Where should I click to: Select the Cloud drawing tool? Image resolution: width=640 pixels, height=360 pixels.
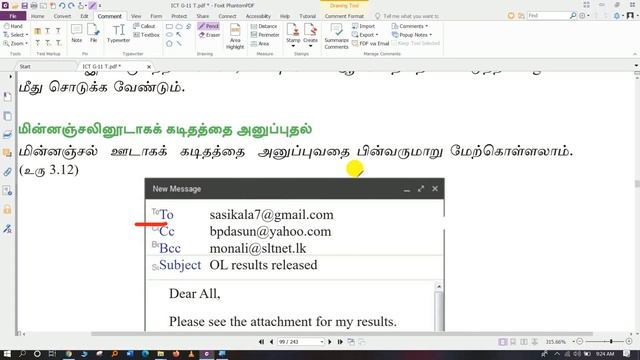click(x=179, y=26)
